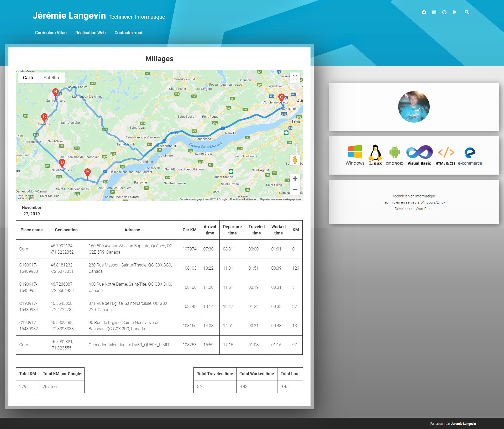Open the Facebook profile icon
Screen dimensions: 504x429
(x=424, y=12)
